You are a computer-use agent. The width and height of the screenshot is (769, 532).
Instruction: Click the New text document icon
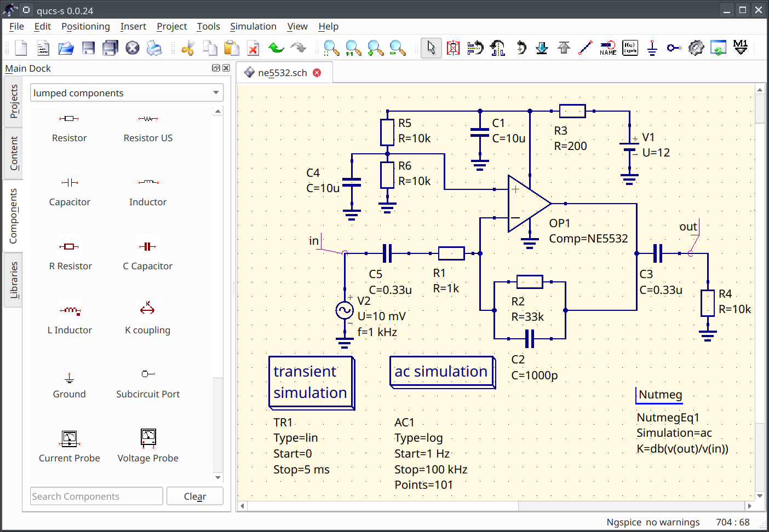pyautogui.click(x=43, y=48)
